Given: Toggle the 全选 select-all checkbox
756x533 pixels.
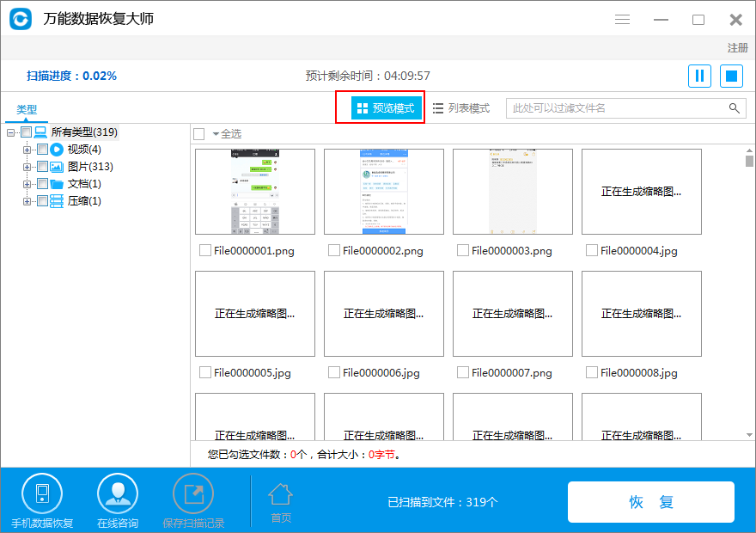Looking at the screenshot, I should (198, 134).
